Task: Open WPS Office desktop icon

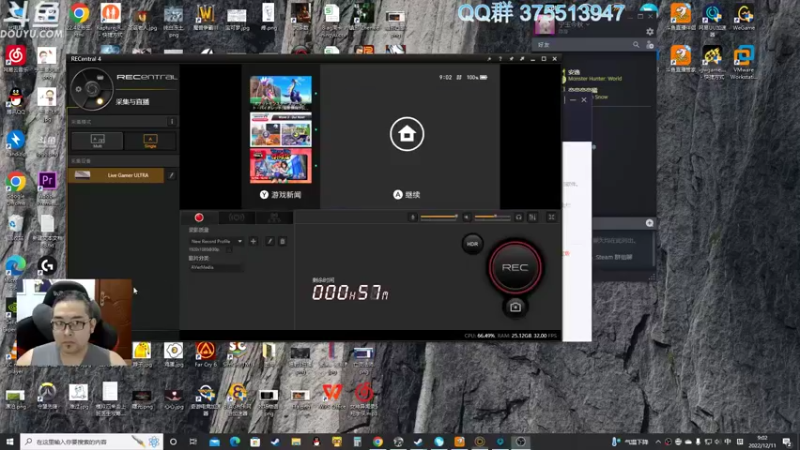Action: pos(332,396)
